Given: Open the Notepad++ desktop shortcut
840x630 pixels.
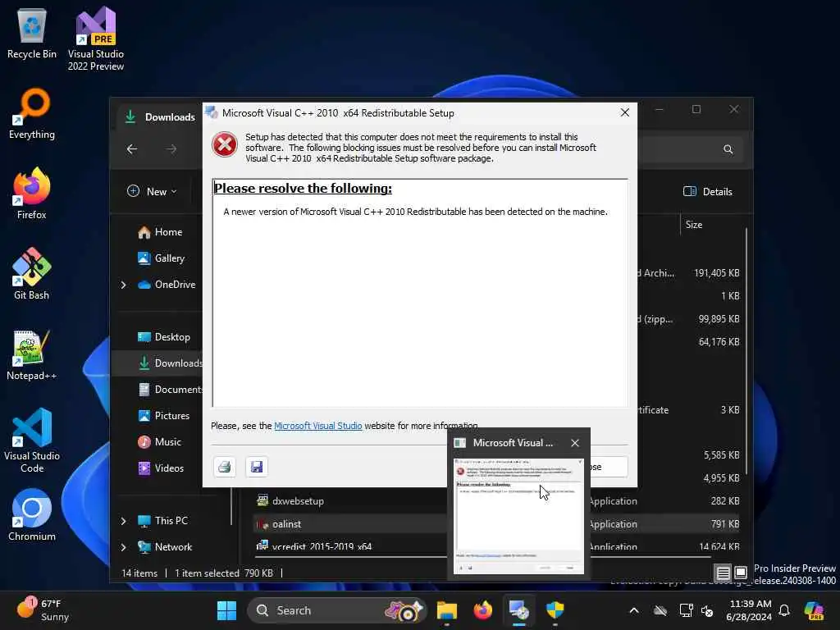Looking at the screenshot, I should click(32, 354).
